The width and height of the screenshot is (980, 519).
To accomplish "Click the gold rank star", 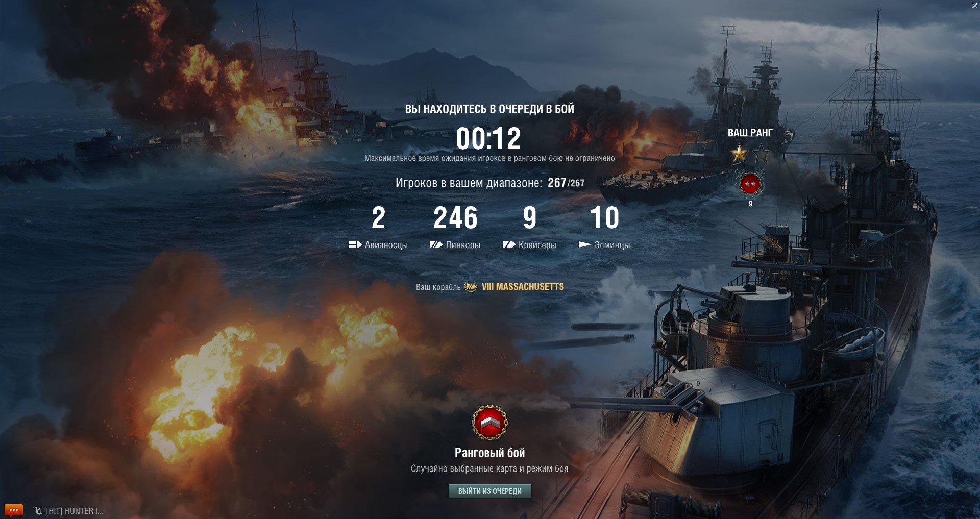I will [739, 153].
